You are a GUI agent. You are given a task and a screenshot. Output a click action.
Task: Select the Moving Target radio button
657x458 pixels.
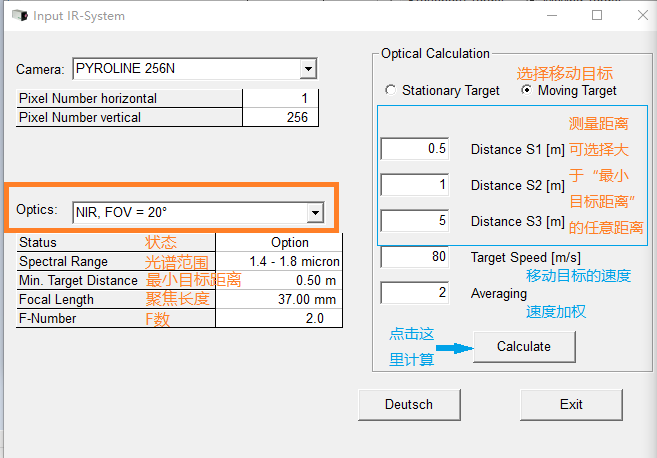(527, 91)
